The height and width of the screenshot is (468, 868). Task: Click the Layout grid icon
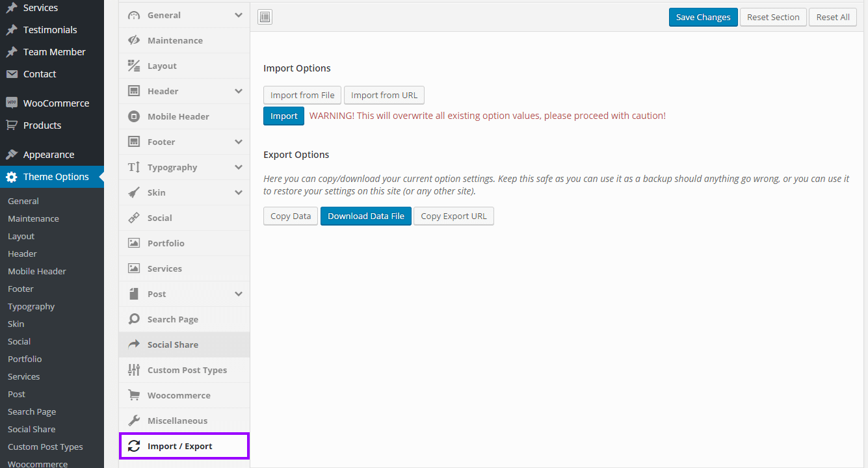pos(134,66)
